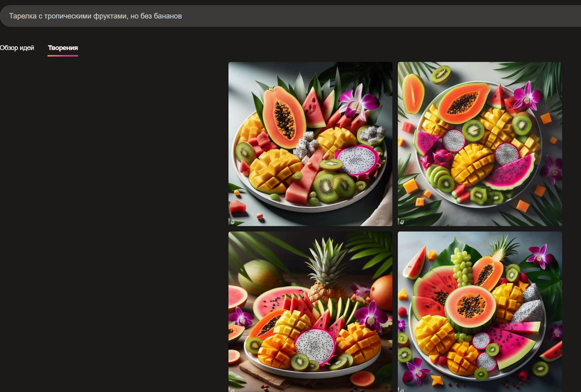Image resolution: width=581 pixels, height=392 pixels.
Task: Select the Творения tab
Action: pos(63,48)
